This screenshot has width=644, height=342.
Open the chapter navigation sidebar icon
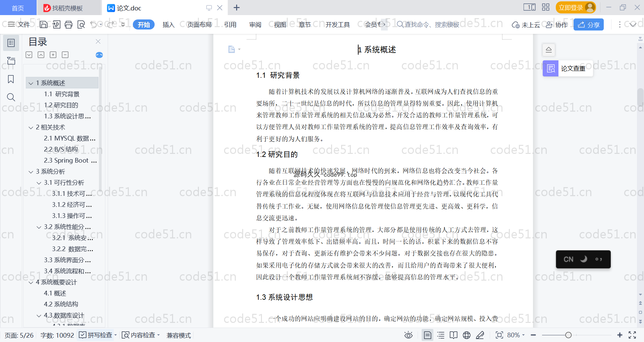pos(11,61)
